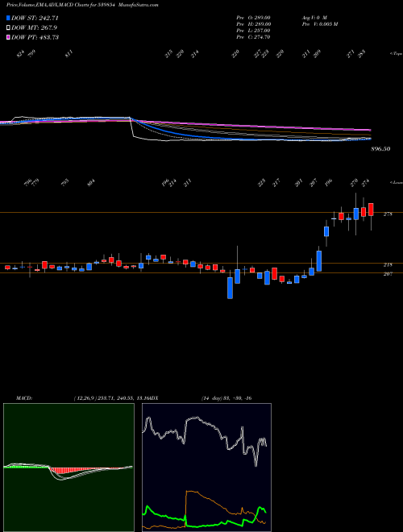Click the 207 price level label
The width and height of the screenshot is (403, 532).
pos(388,274)
